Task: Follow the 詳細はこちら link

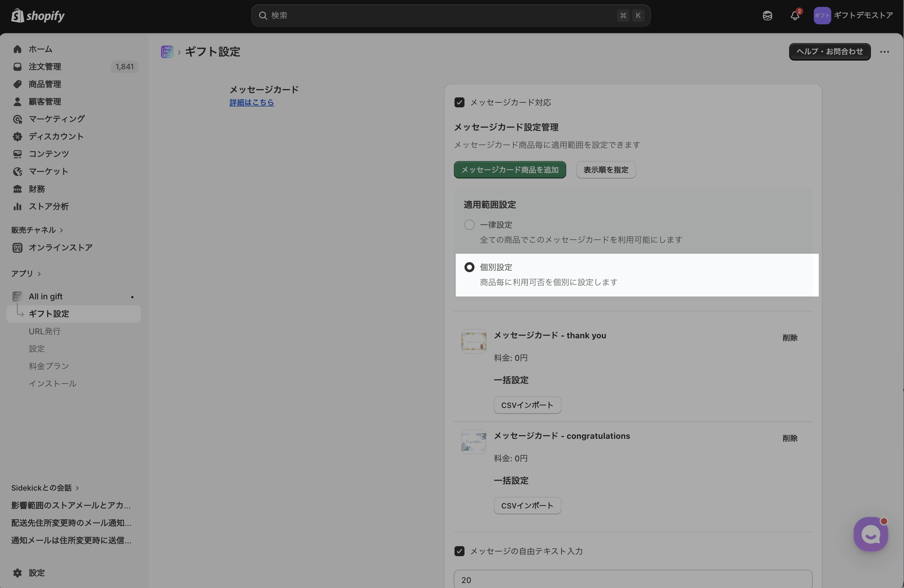Action: click(x=252, y=103)
